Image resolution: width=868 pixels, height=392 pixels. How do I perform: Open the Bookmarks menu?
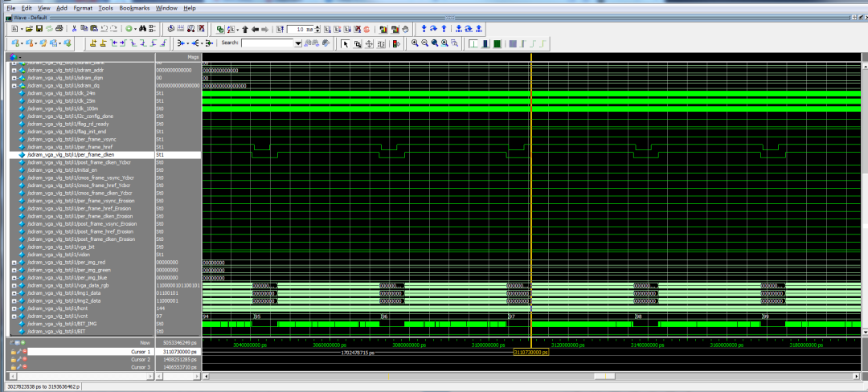click(x=133, y=8)
